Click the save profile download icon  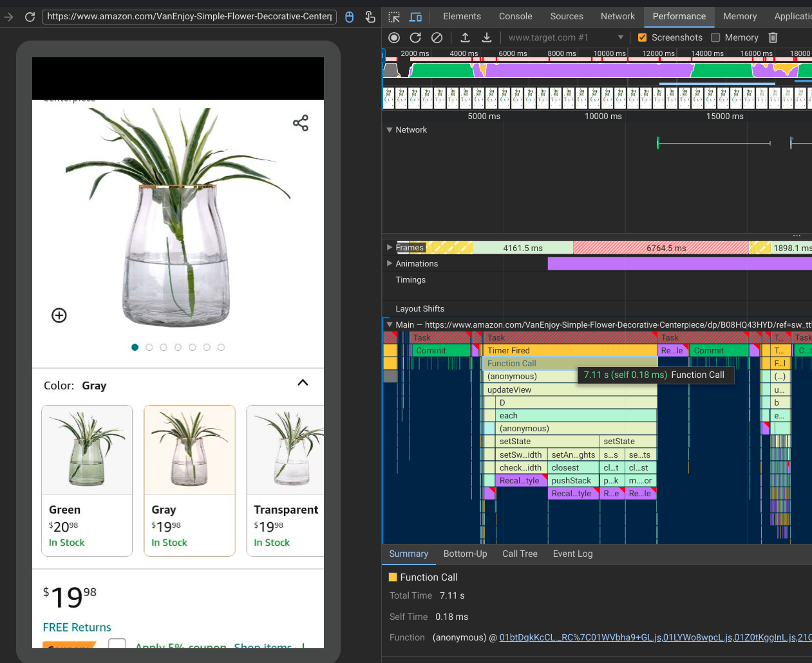click(487, 38)
